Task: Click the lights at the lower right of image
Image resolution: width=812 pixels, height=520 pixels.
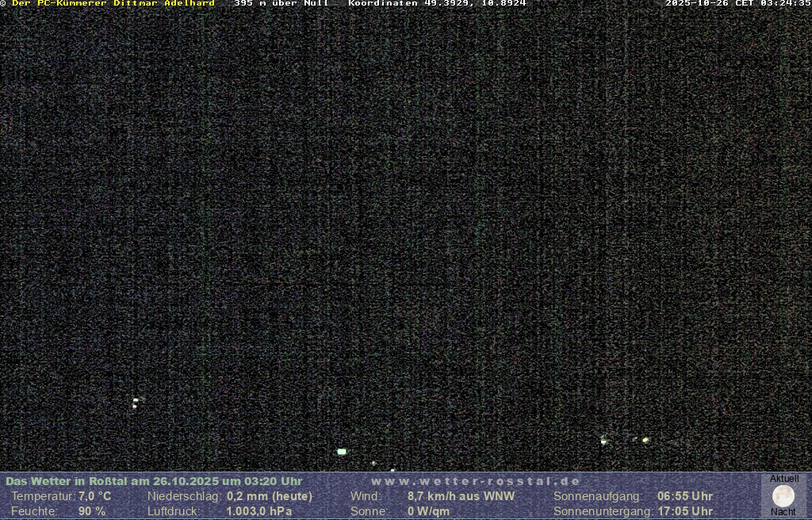Action: (x=625, y=440)
